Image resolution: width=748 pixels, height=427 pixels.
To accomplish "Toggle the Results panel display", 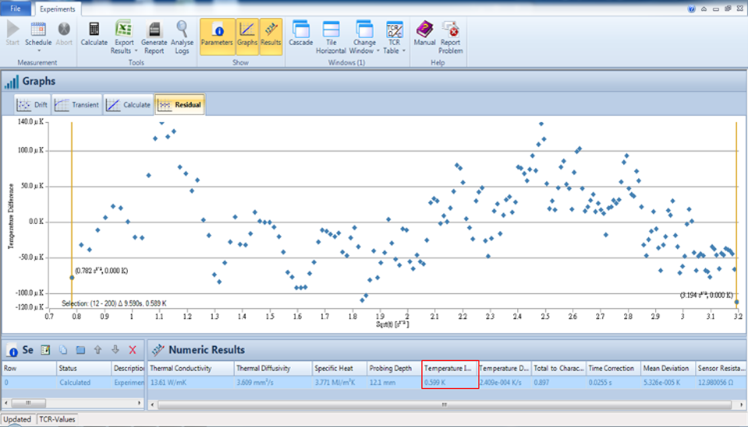I will pyautogui.click(x=271, y=36).
